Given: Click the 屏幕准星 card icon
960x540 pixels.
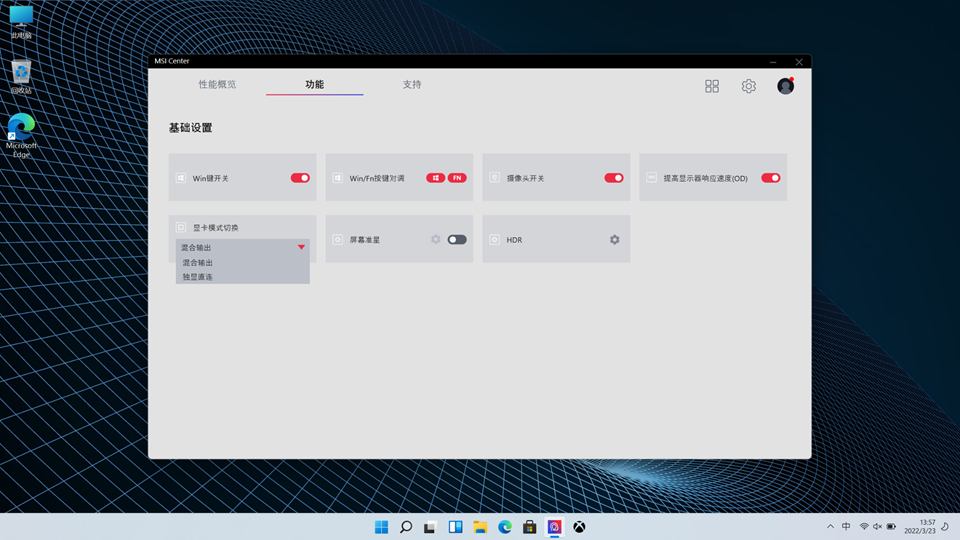Looking at the screenshot, I should (337, 239).
